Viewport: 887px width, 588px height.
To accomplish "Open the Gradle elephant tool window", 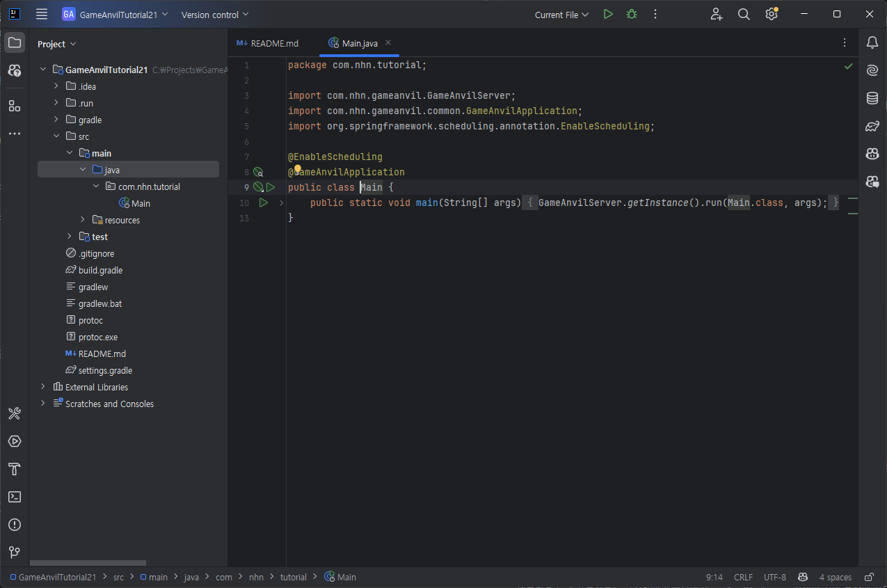I will click(872, 126).
